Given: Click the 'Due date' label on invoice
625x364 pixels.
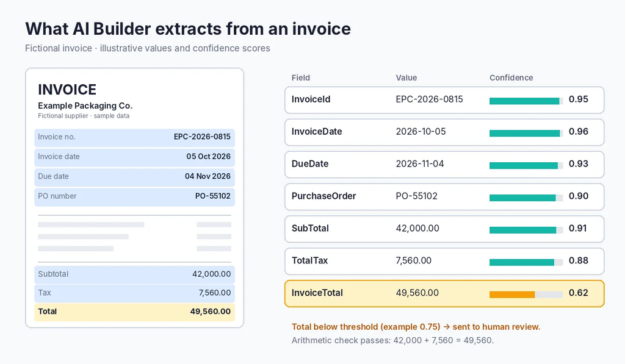Looking at the screenshot, I should 54,176.
